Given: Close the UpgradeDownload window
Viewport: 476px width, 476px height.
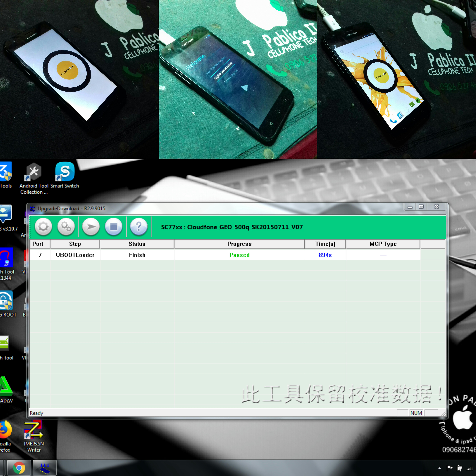Looking at the screenshot, I should (437, 207).
